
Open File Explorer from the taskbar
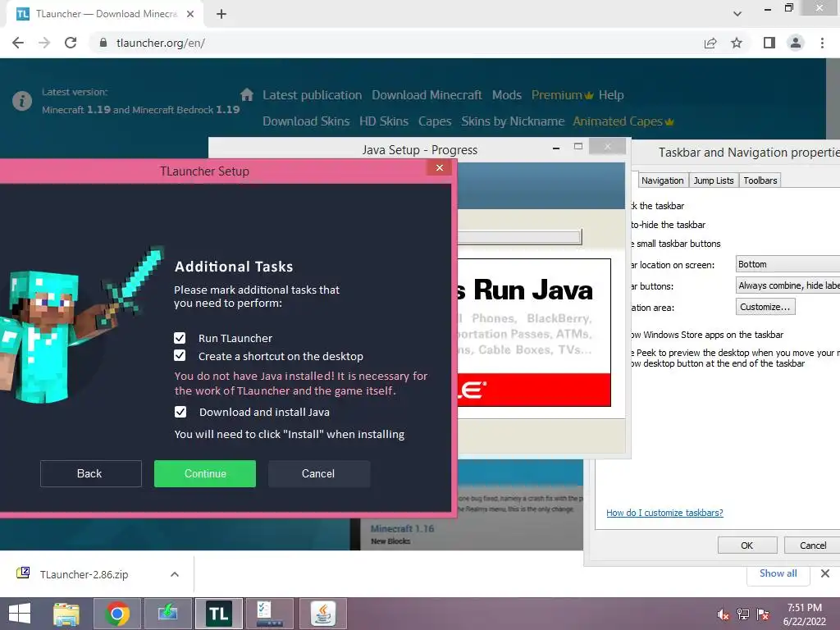point(66,614)
